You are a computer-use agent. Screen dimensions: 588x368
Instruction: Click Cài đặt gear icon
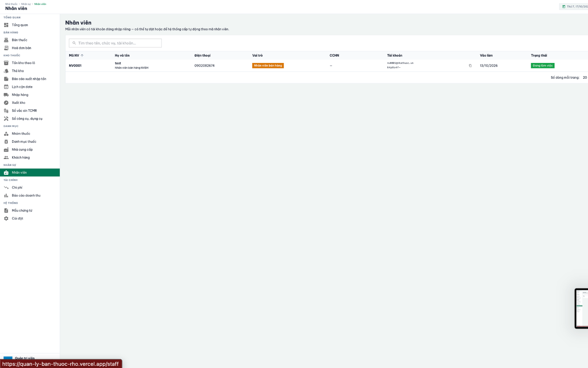pos(6,219)
